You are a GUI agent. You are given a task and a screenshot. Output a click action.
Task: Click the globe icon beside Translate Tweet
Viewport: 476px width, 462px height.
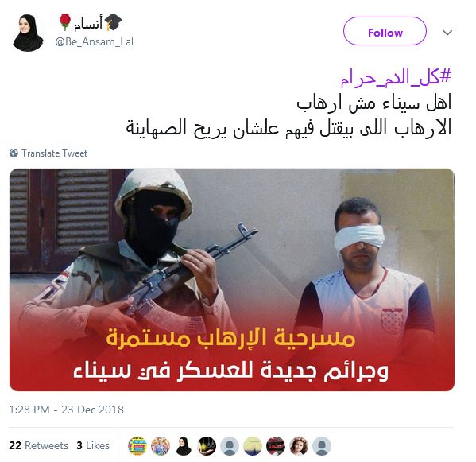14,153
